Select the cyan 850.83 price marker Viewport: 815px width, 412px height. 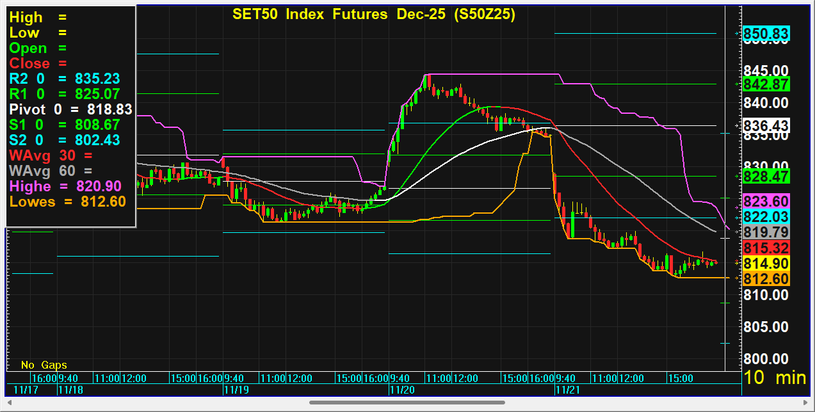click(766, 34)
